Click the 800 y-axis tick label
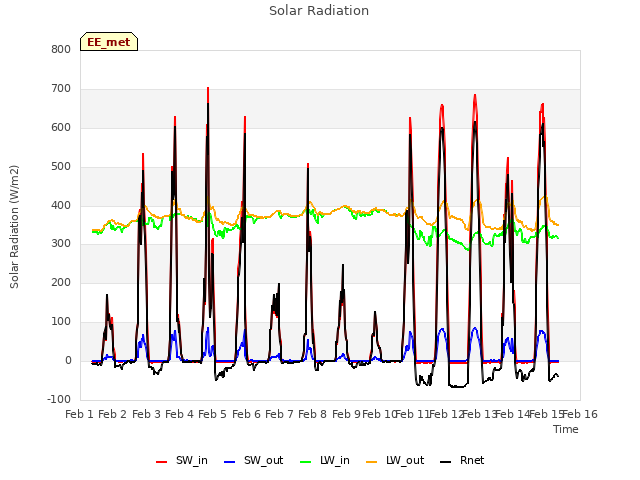Screen dimensions: 640x480 tap(61, 50)
